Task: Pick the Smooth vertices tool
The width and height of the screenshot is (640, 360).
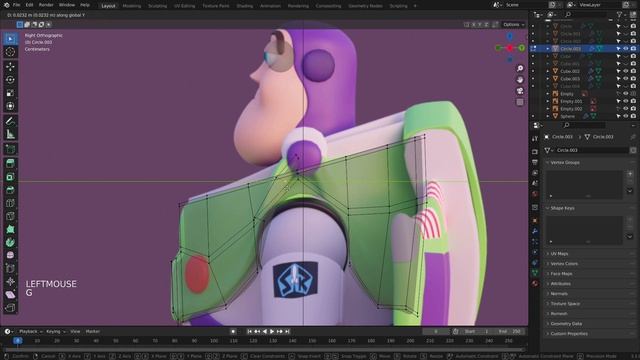Action: (10, 255)
